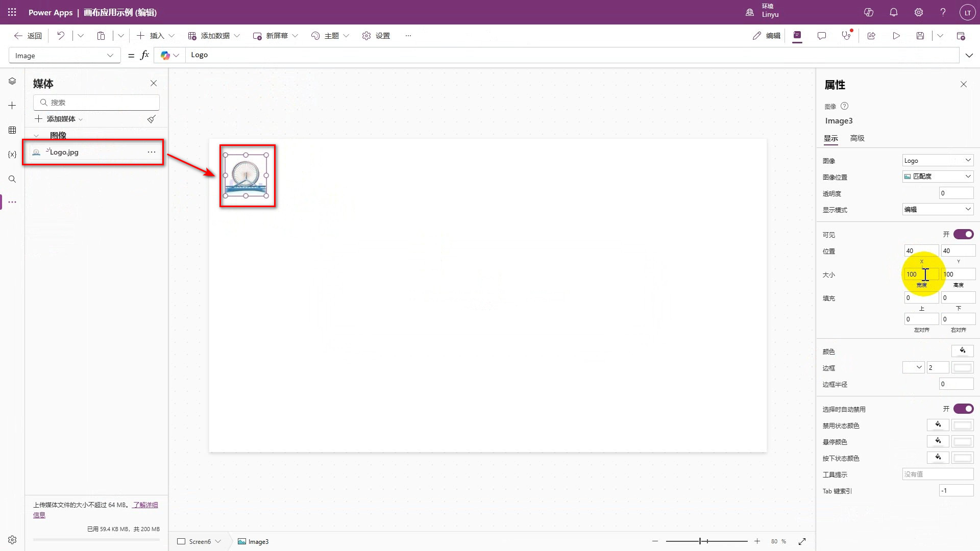Click the Share app icon
The image size is (980, 551).
pyautogui.click(x=871, y=36)
